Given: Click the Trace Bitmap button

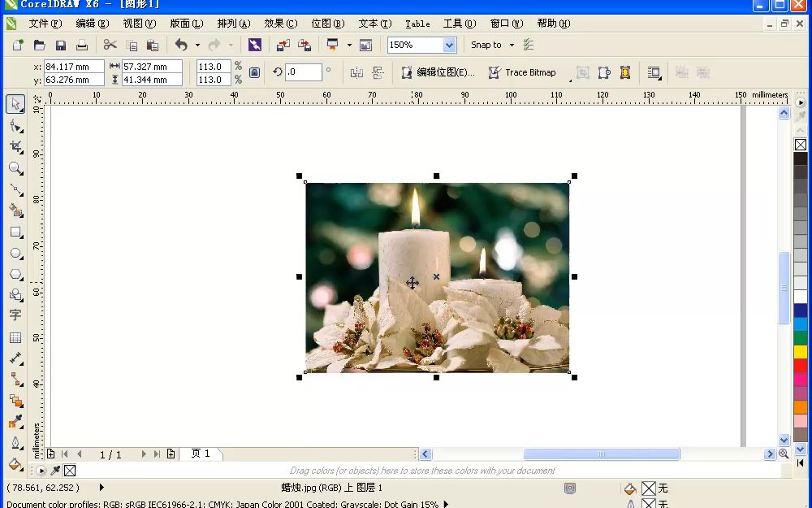Looking at the screenshot, I should pos(522,72).
